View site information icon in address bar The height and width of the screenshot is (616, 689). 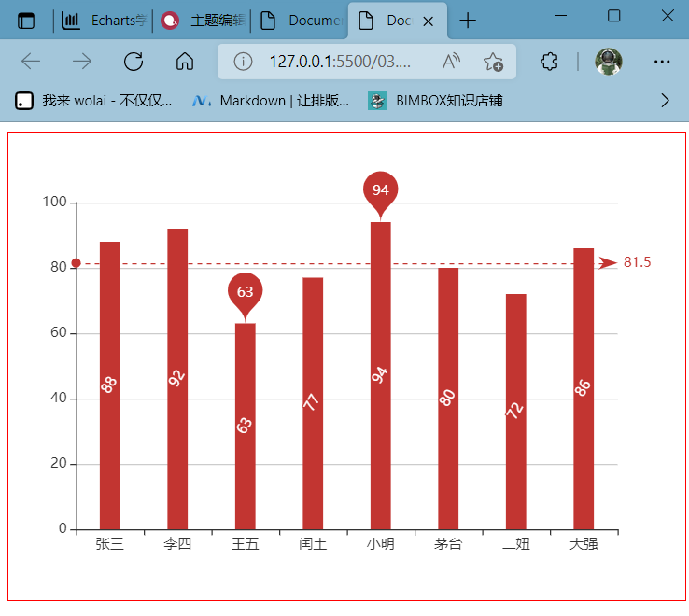(x=243, y=62)
